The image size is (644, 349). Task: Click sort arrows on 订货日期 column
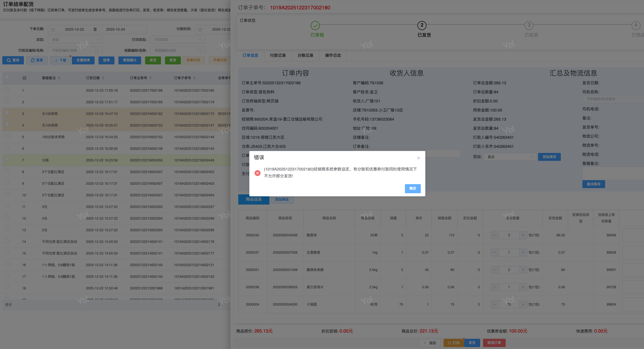point(103,78)
